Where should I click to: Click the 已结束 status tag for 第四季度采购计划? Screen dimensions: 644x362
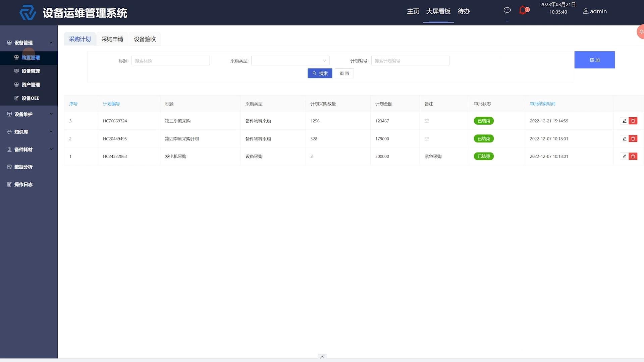[484, 139]
